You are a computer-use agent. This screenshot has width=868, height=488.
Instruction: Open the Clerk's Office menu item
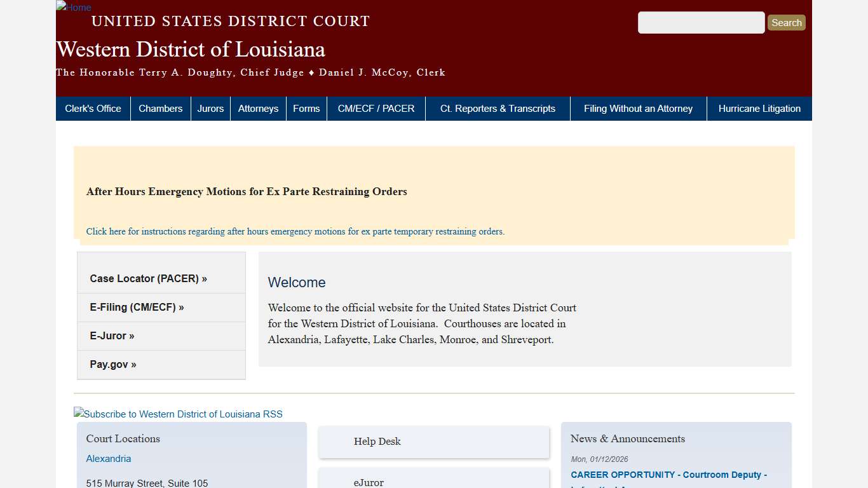93,108
